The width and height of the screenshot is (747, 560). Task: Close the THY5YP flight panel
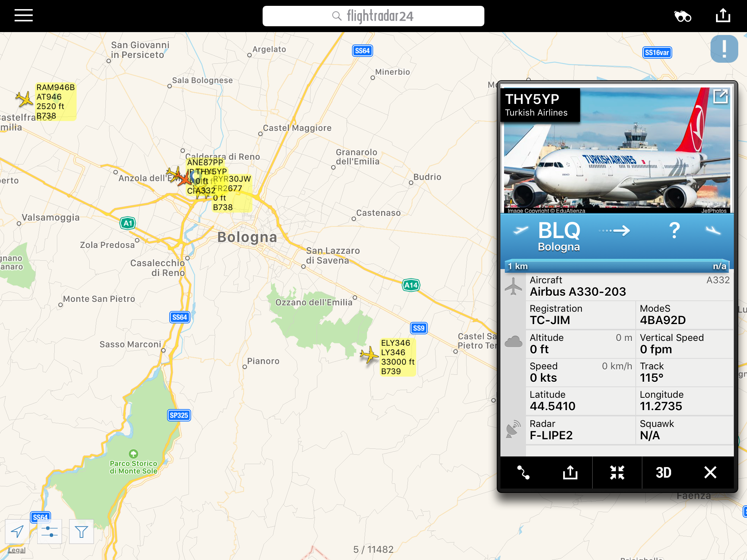[710, 472]
